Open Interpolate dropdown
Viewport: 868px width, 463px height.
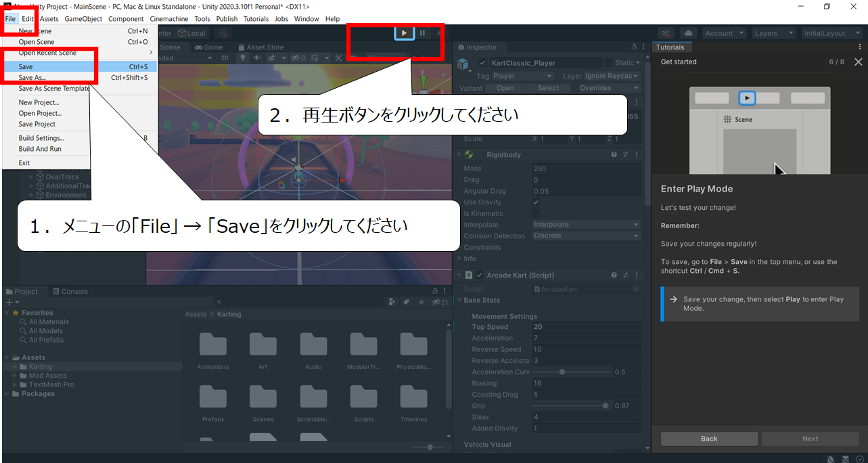click(586, 225)
